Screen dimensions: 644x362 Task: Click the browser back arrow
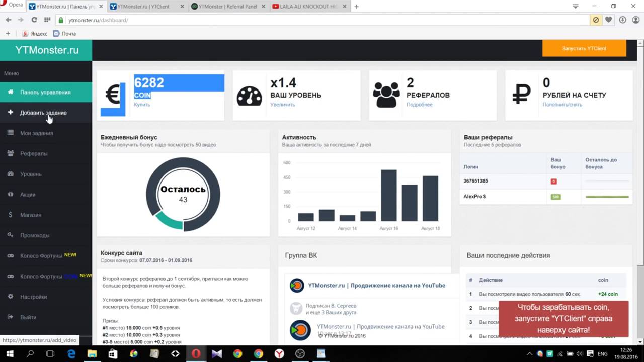point(9,20)
